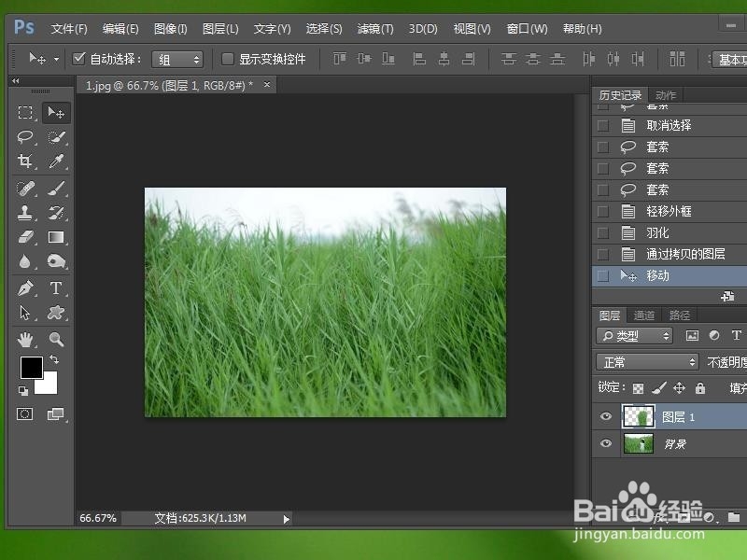Set history brush source at 轻移外框
This screenshot has height=560, width=747.
pyautogui.click(x=602, y=212)
